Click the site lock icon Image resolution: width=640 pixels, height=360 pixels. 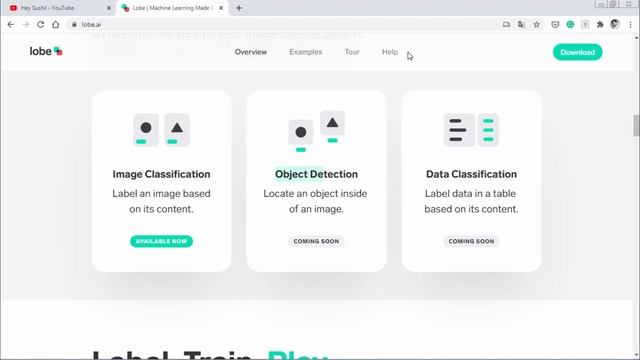74,24
